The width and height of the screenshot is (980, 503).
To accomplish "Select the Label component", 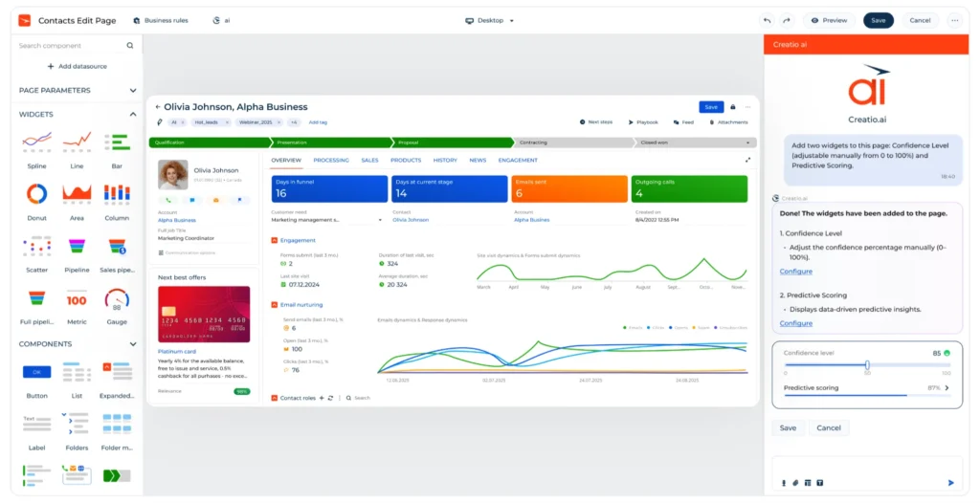I will [x=37, y=430].
